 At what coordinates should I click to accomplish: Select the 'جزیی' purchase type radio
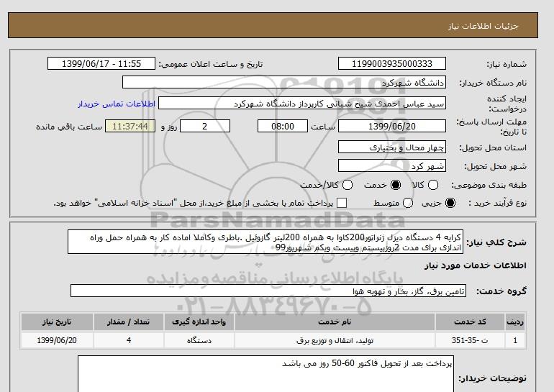(450, 203)
